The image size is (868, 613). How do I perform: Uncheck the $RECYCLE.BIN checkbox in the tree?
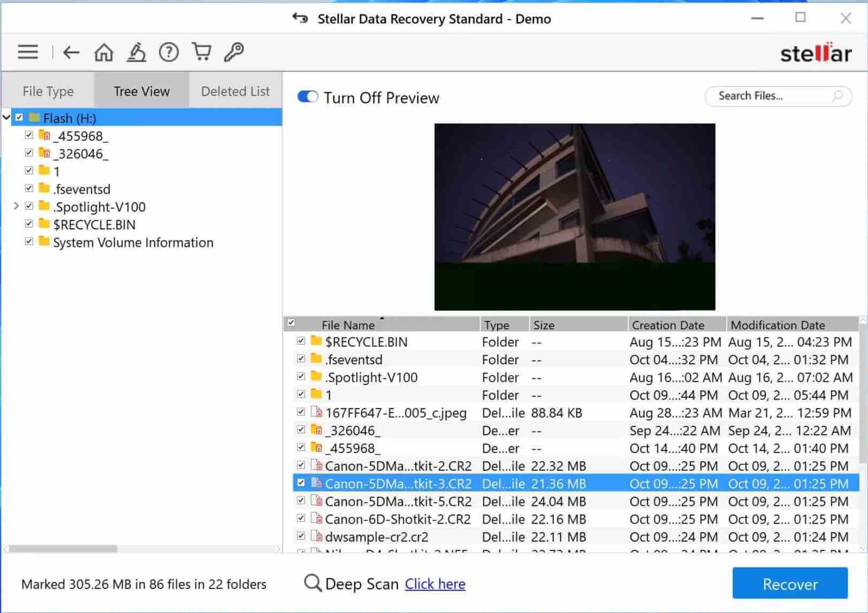[x=29, y=224]
